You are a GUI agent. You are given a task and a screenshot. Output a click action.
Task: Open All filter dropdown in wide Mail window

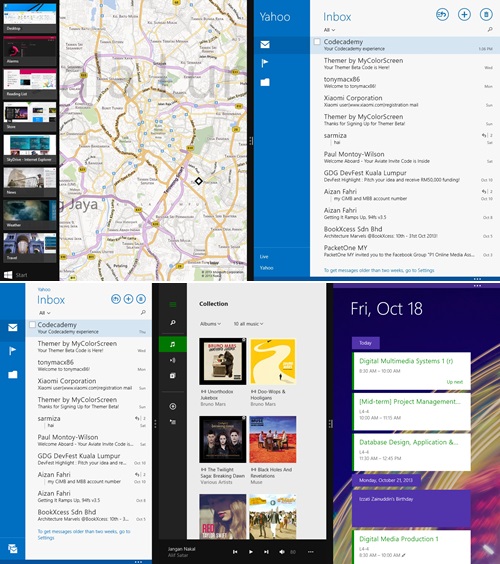(x=329, y=30)
